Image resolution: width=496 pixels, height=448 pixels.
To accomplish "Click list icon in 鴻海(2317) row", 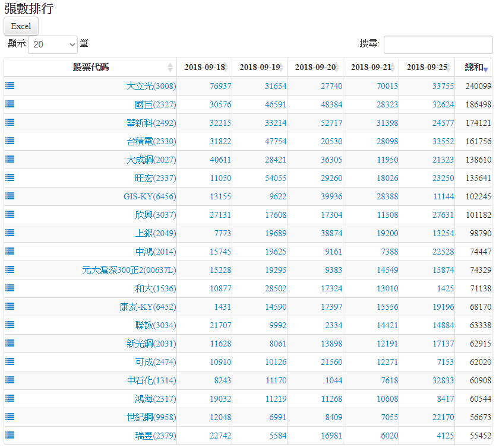I will pos(10,398).
